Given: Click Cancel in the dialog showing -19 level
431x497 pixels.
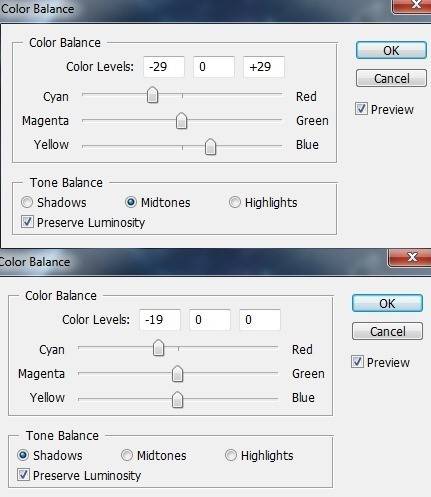Looking at the screenshot, I should (x=387, y=331).
